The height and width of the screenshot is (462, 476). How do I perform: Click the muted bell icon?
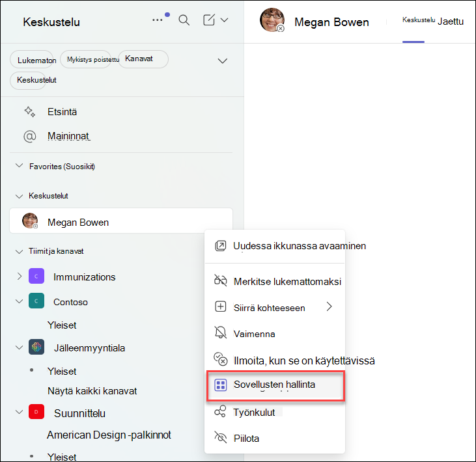click(220, 333)
